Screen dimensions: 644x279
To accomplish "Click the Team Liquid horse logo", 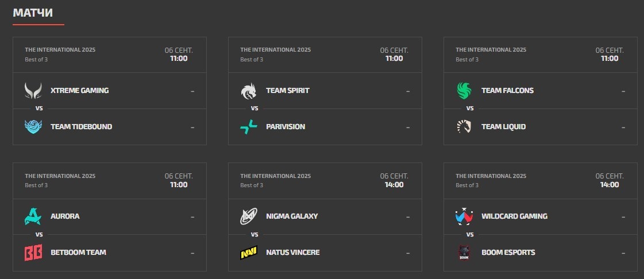I will tap(464, 126).
